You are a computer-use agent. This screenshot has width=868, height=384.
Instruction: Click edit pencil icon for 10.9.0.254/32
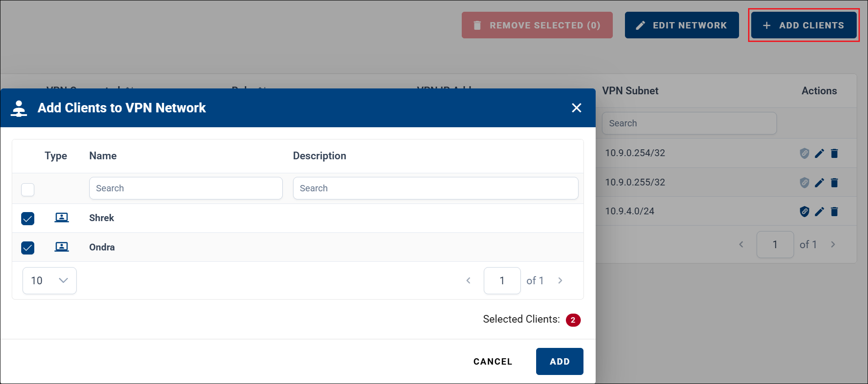819,153
